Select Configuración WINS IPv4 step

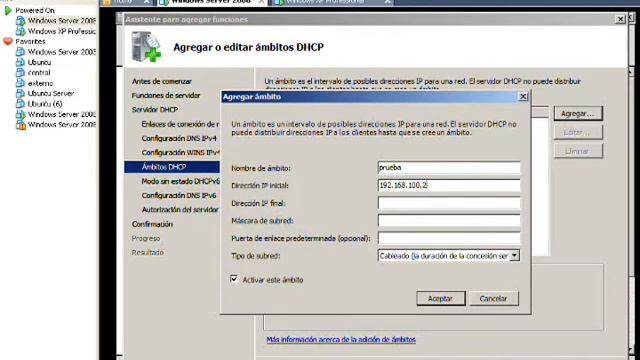[180, 153]
